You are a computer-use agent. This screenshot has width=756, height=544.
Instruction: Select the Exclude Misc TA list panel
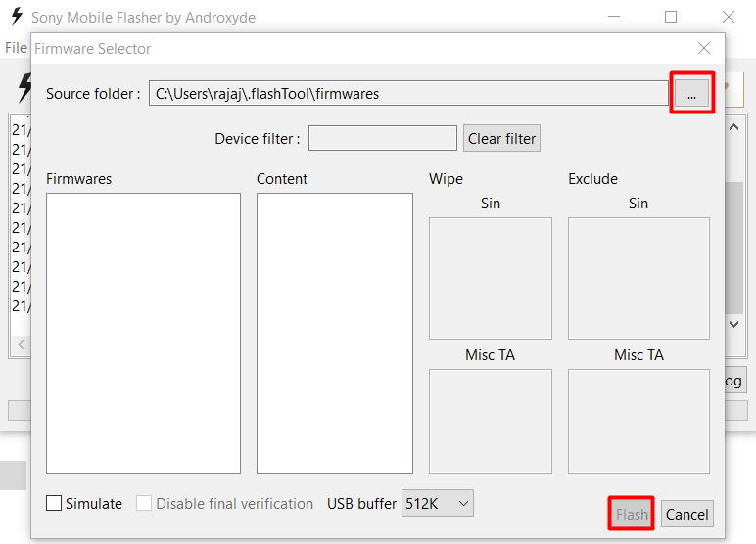pyautogui.click(x=638, y=421)
